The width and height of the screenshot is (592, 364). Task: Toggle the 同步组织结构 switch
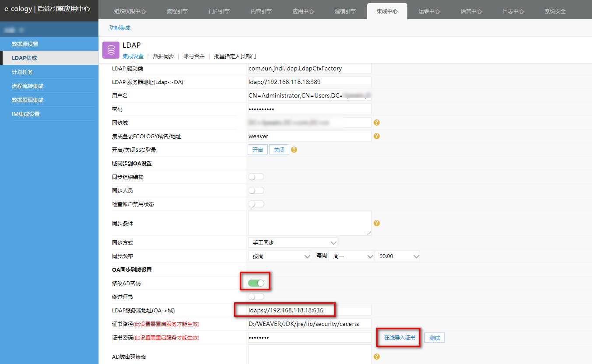[256, 177]
